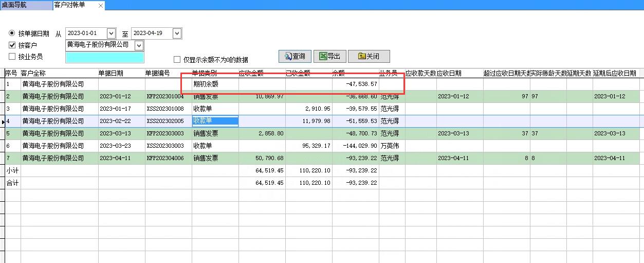This screenshot has width=644, height=263.
Task: Select the 客户对帐单 tab label
Action: click(70, 5)
